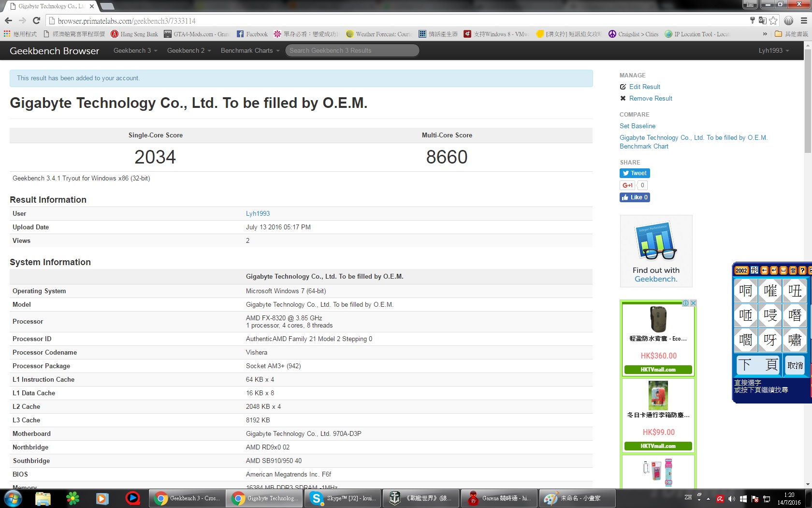812x508 pixels.
Task: Expand the Benchmark Charts menu
Action: (250, 50)
